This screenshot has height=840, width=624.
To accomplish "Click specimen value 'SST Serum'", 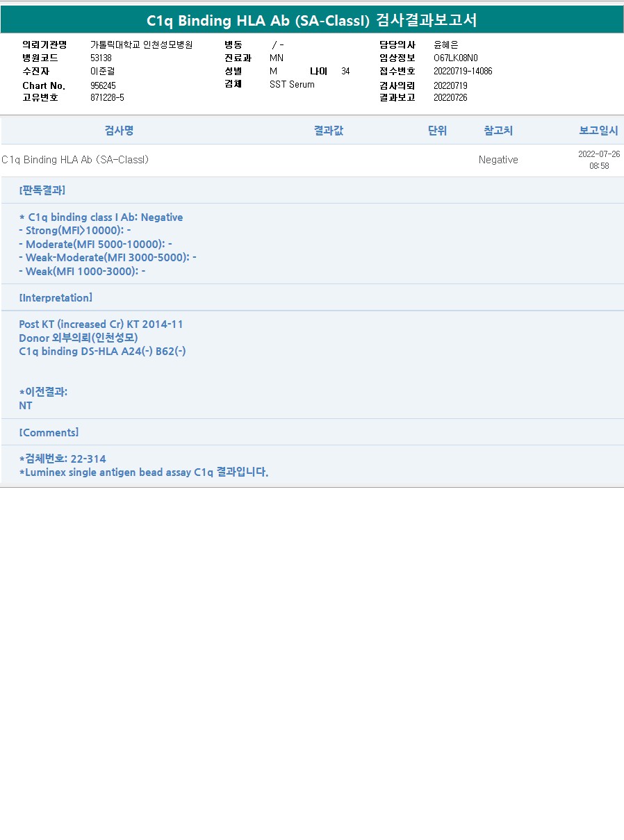I will click(292, 84).
